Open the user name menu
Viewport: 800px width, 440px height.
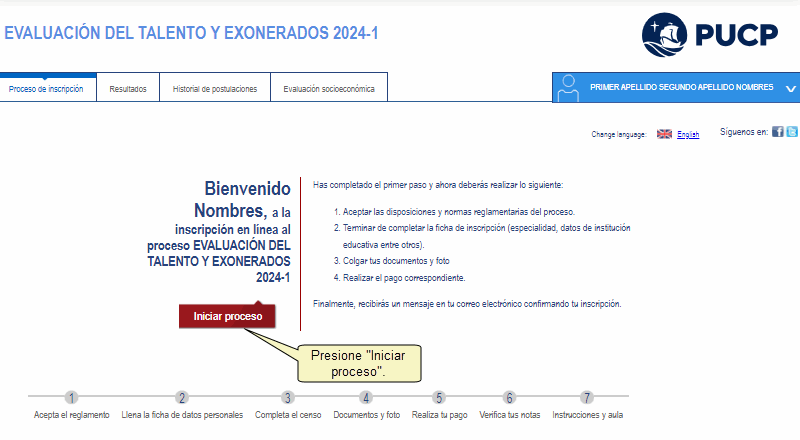pos(681,88)
